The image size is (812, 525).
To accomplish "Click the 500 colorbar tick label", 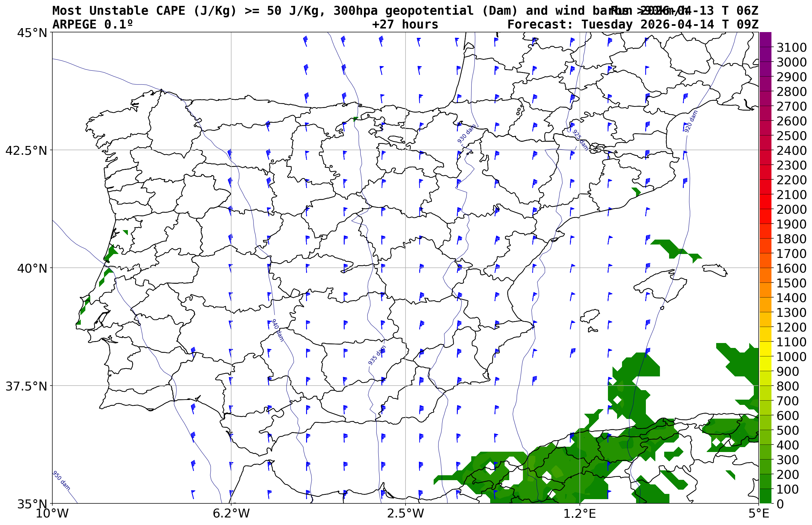I will [787, 430].
